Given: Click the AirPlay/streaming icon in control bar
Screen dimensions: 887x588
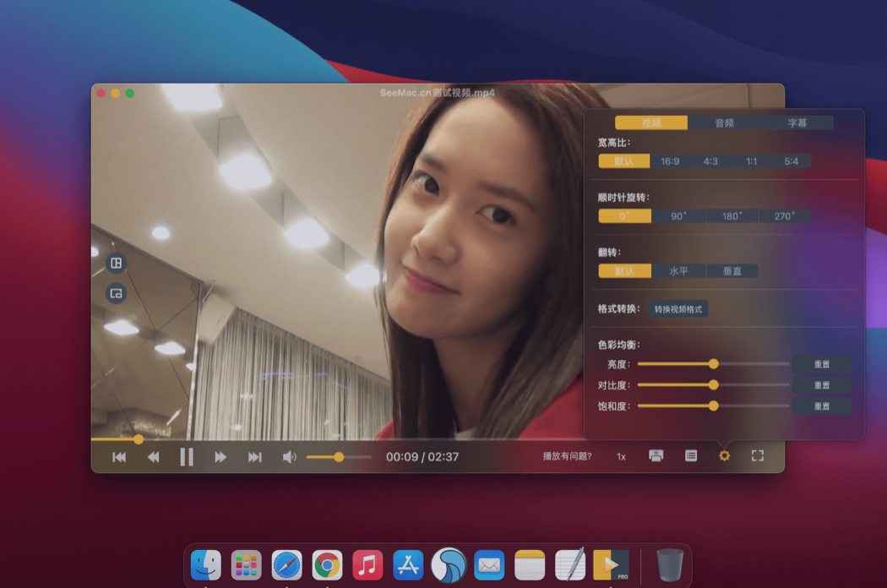Looking at the screenshot, I should (x=656, y=455).
